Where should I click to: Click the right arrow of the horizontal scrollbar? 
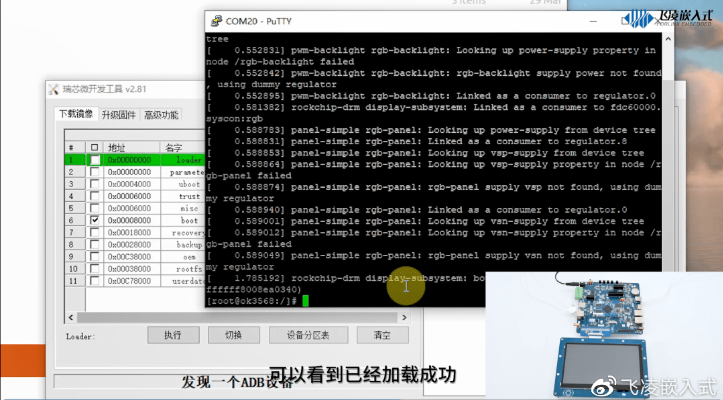point(404,317)
